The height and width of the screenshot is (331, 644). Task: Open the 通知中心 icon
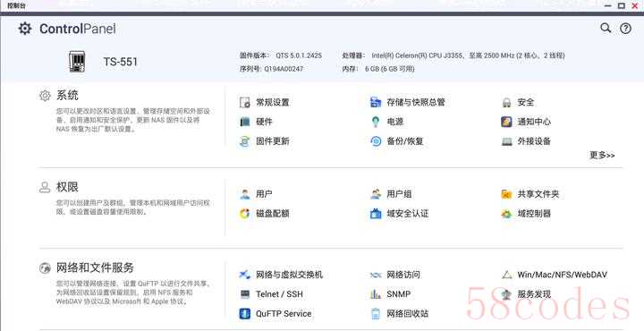pos(506,122)
